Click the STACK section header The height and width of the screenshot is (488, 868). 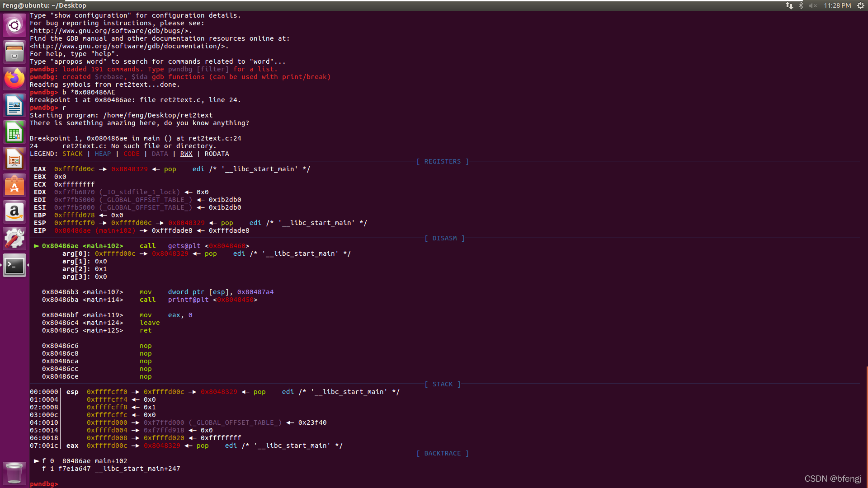tap(443, 384)
